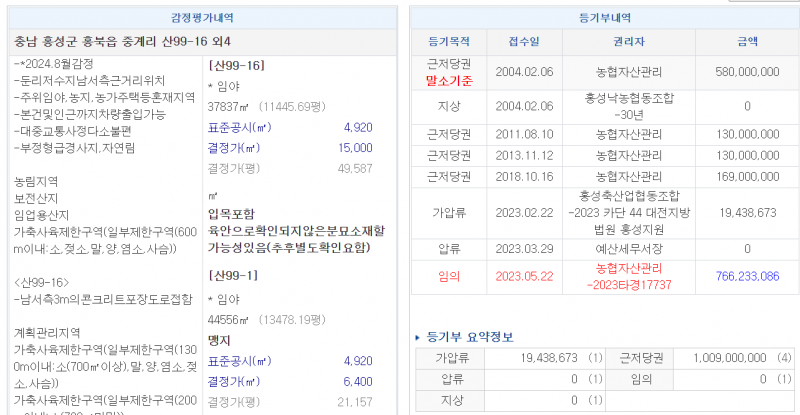Click the 580,000,000 mortgage amount
Screen dimensions: 800x415
click(x=747, y=73)
